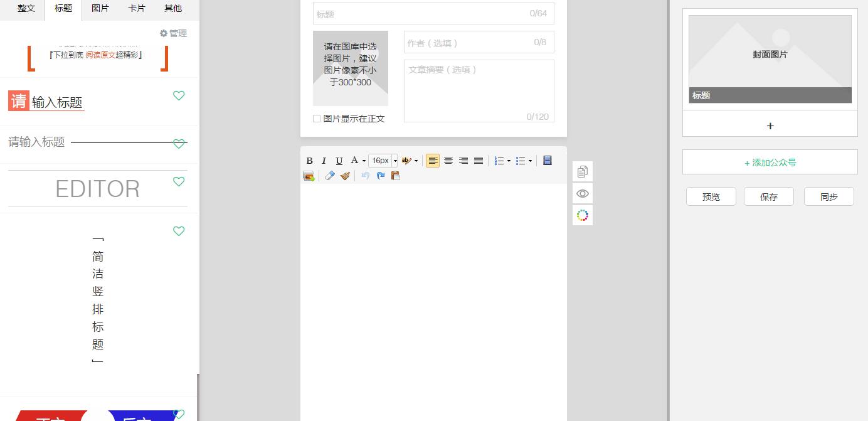Click the eye preview icon beside editor
Viewport: 868px width, 421px height.
[x=582, y=193]
